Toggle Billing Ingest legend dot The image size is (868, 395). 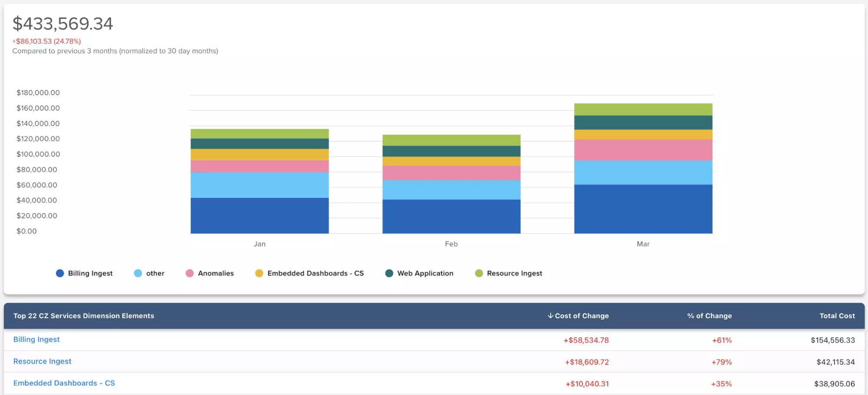[60, 273]
